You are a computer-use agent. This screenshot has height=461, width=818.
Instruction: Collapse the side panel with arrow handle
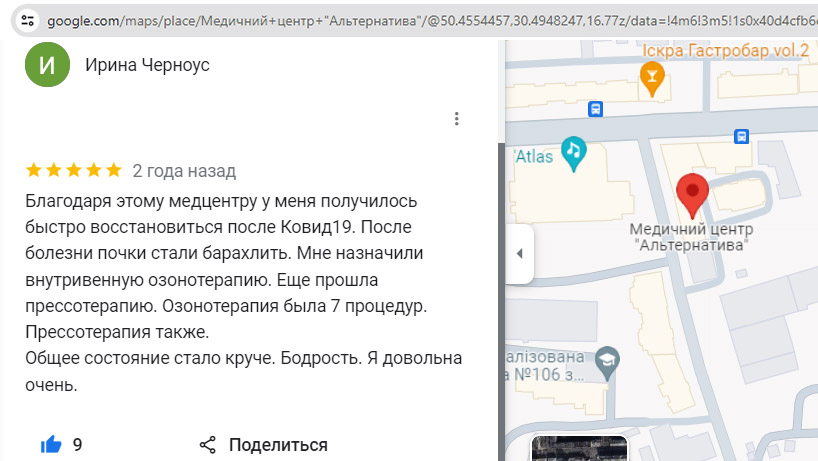(x=519, y=254)
